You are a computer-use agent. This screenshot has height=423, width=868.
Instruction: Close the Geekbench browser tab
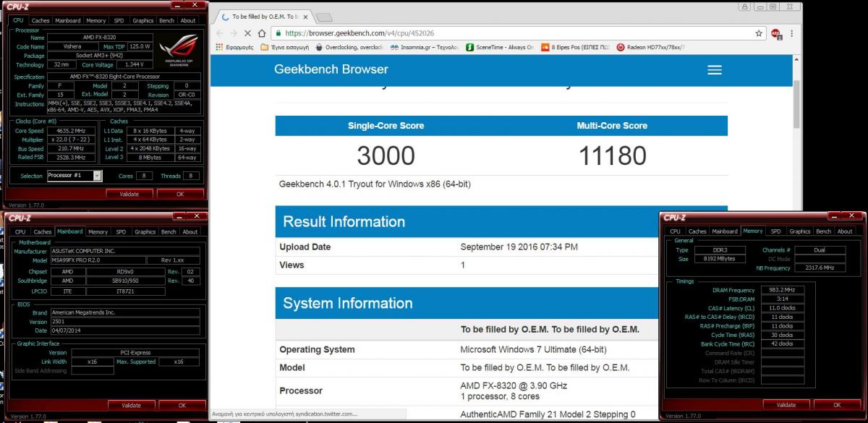tap(305, 17)
